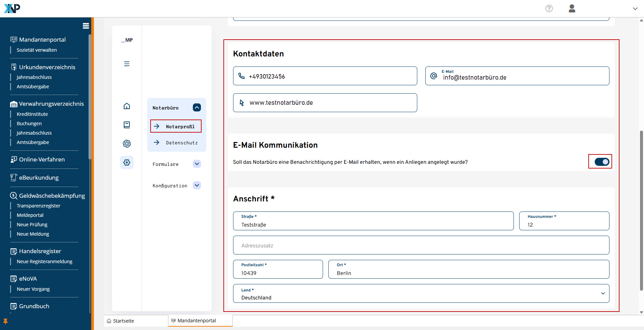
Task: Toggle inner panel menu lines icon
Action: (x=127, y=64)
